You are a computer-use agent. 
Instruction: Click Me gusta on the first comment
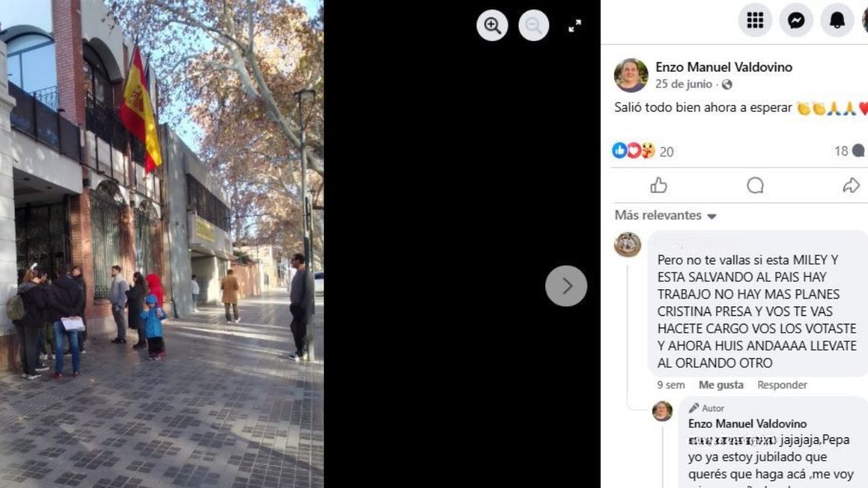[720, 385]
